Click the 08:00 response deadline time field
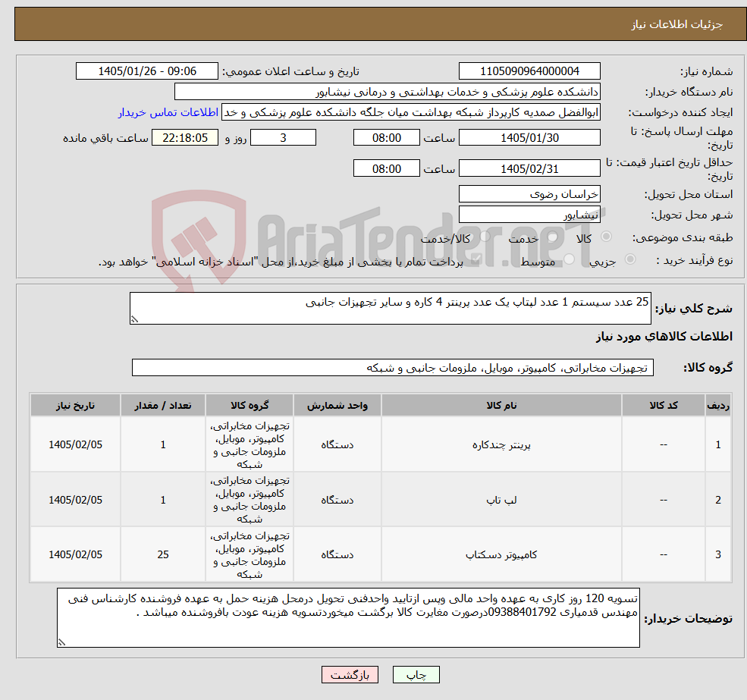The height and width of the screenshot is (700, 747). click(386, 138)
